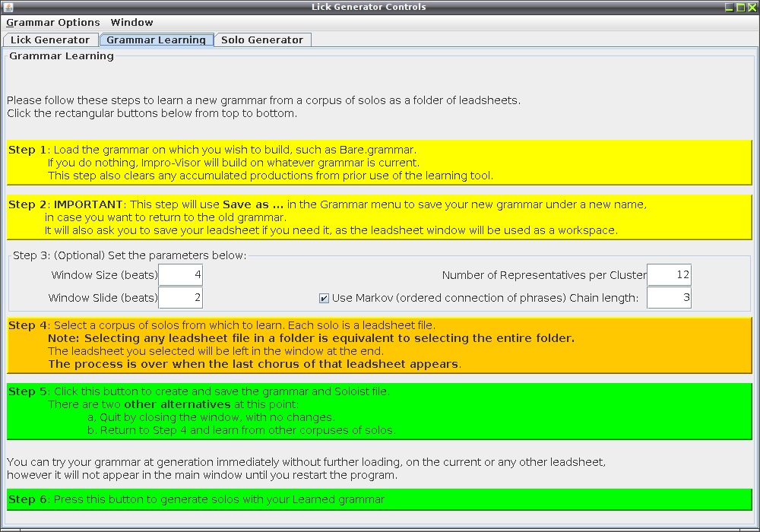The image size is (760, 532).
Task: Click the 'Step 3: (Optional) Set the parameters below:' heading
Action: 129,255
